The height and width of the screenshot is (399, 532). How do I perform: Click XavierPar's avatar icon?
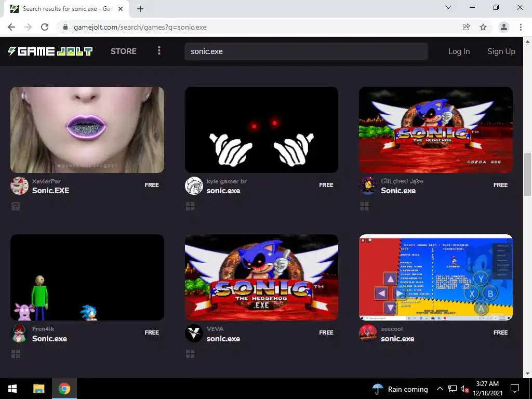click(19, 185)
